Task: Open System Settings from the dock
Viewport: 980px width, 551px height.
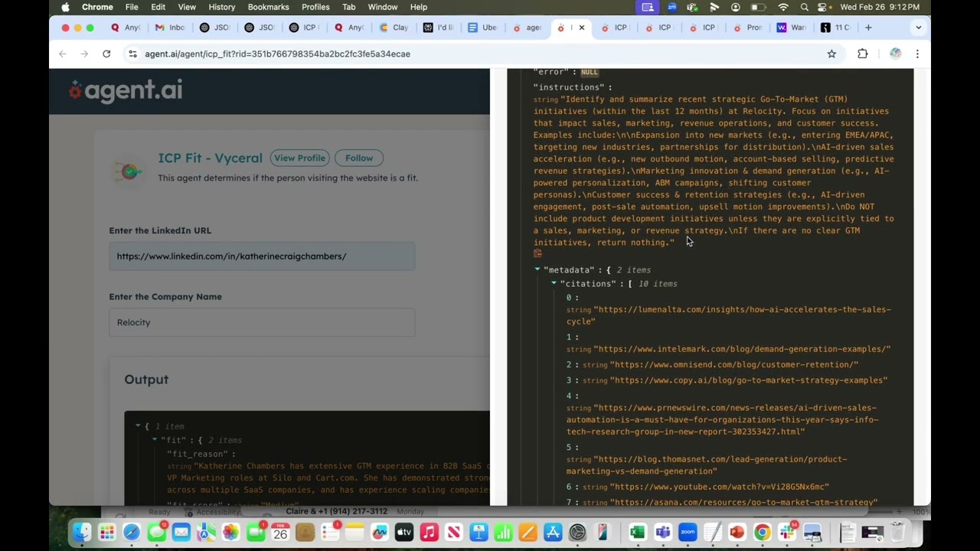Action: coord(577,532)
